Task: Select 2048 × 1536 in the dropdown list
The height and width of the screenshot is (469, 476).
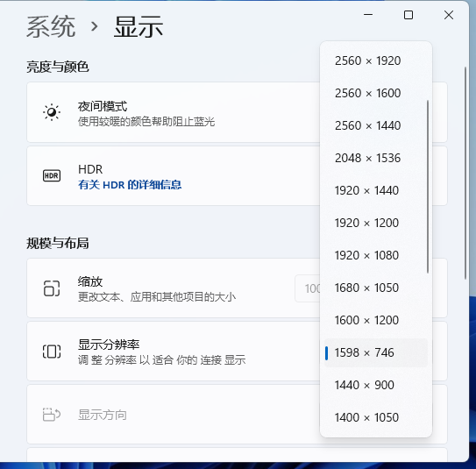Action: 376,158
